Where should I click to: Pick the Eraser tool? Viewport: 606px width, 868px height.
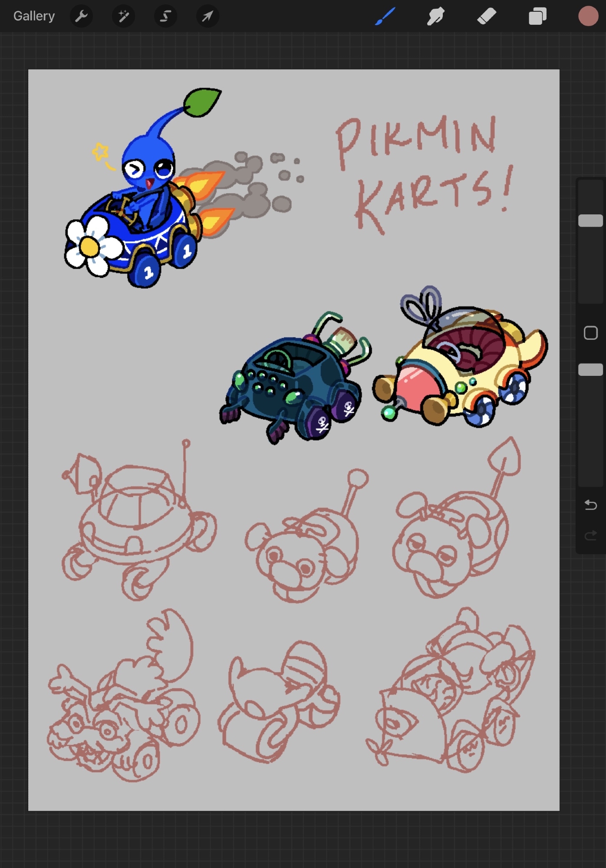coord(487,16)
